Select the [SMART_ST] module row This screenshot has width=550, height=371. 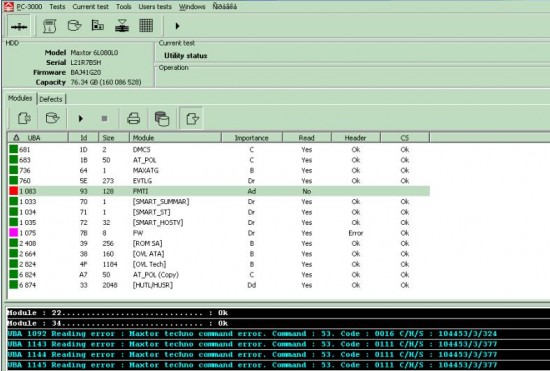(x=219, y=212)
